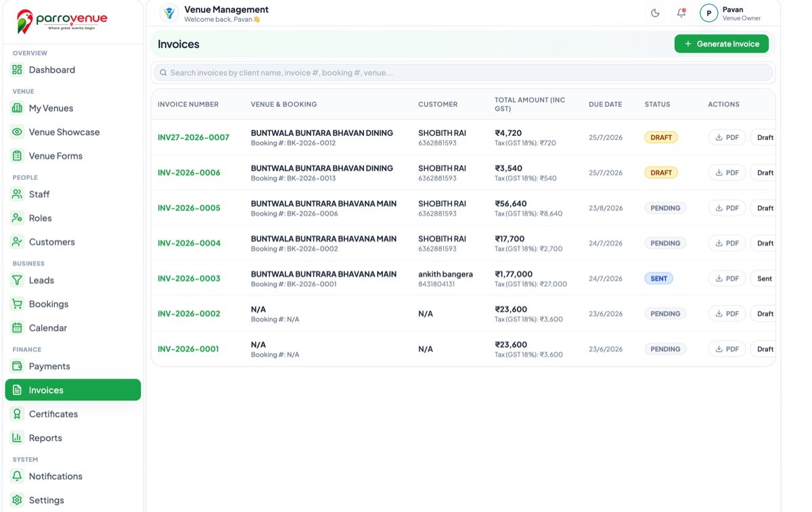Click the Certificates award icon
The height and width of the screenshot is (512, 812).
click(x=18, y=414)
